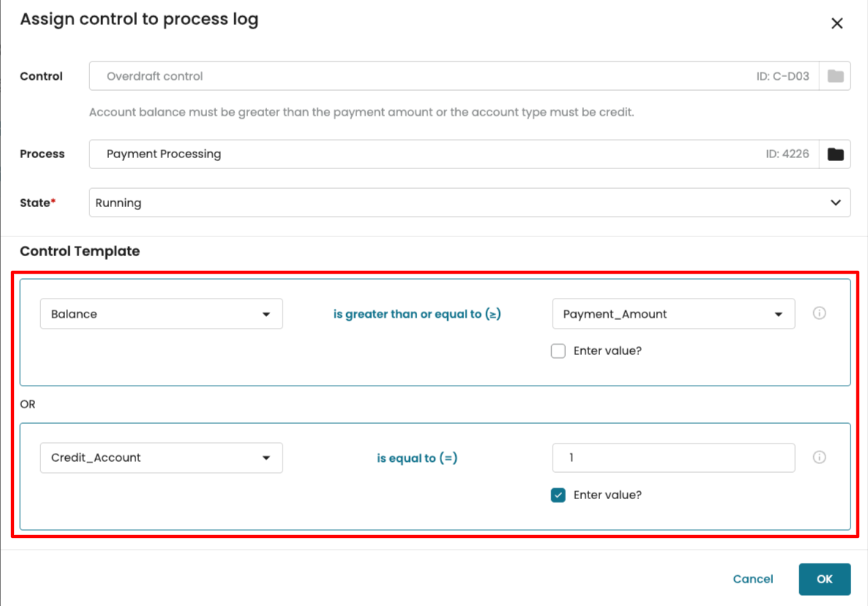The width and height of the screenshot is (868, 606).
Task: Click the Overdraft control field
Action: point(417,76)
